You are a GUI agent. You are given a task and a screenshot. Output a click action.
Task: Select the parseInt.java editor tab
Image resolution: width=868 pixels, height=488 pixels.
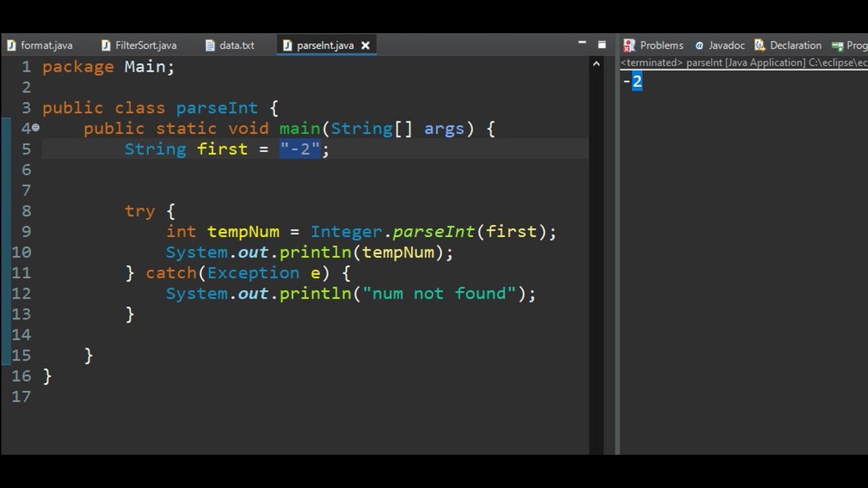pos(325,45)
